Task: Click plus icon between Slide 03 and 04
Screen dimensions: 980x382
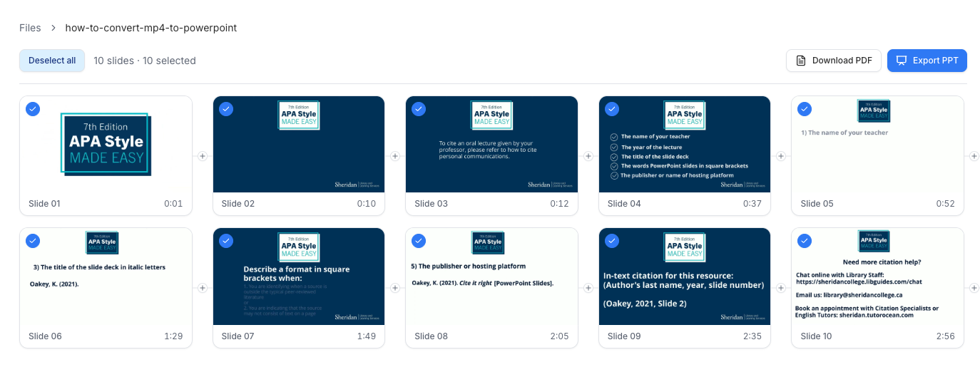Action: 588,156
